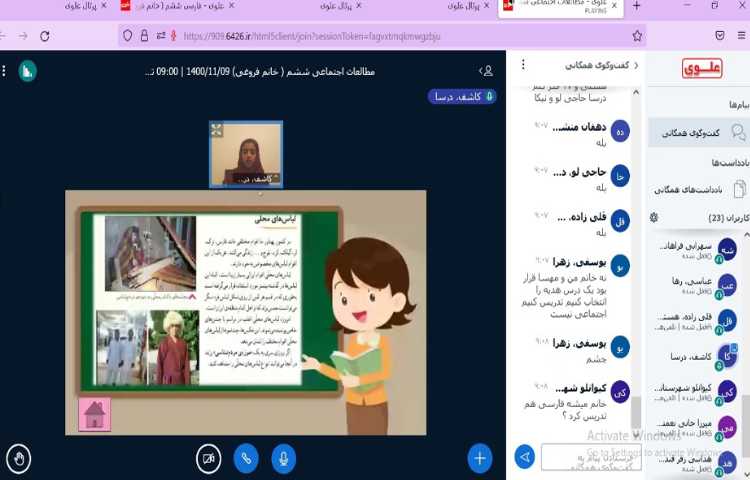Expand the webcam to fullscreen via its corner icon
Image resolution: width=750 pixels, height=480 pixels.
[217, 130]
